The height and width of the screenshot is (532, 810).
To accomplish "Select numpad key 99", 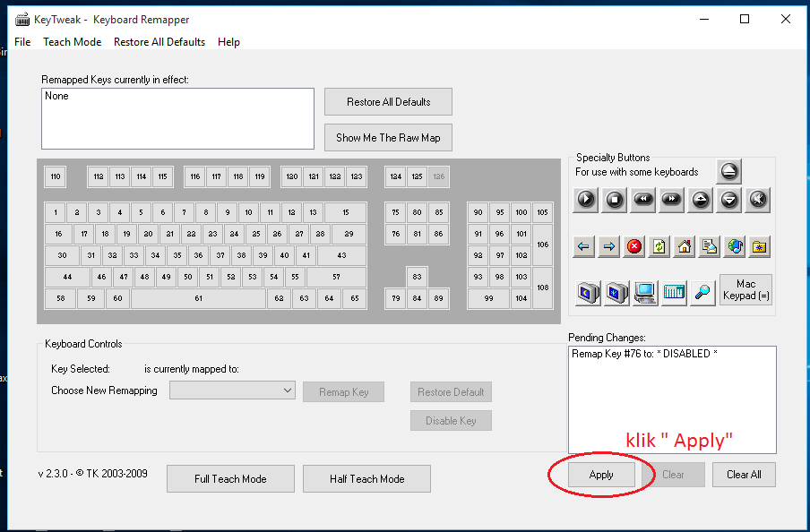I will pyautogui.click(x=488, y=298).
